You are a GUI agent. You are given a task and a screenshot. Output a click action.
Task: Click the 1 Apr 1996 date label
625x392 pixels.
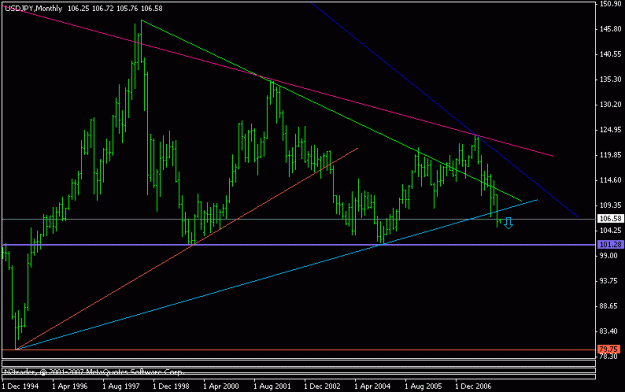70,386
